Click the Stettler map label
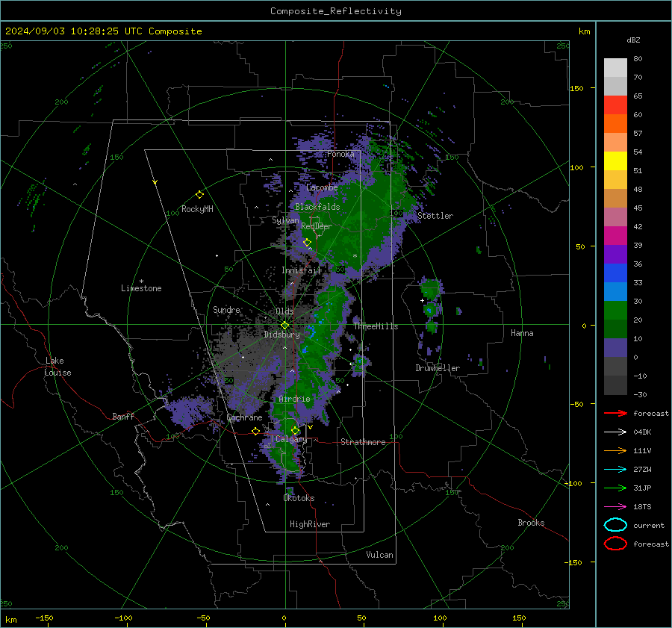Viewport: 672px width, 628px height. click(435, 216)
